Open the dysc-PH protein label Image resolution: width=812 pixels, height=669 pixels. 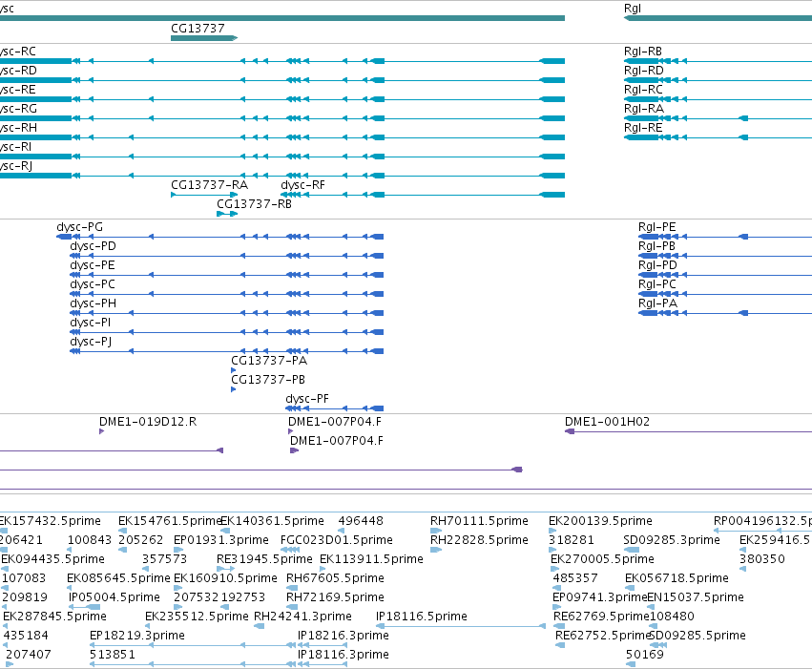93,303
